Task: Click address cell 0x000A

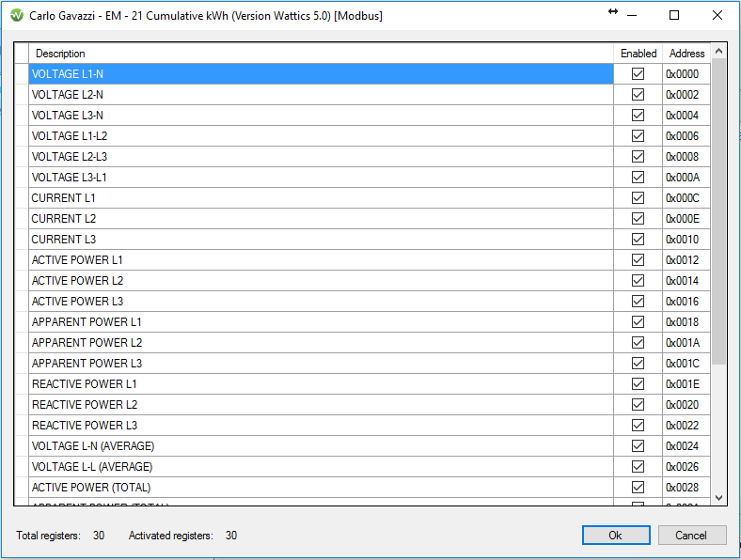Action: coord(686,177)
